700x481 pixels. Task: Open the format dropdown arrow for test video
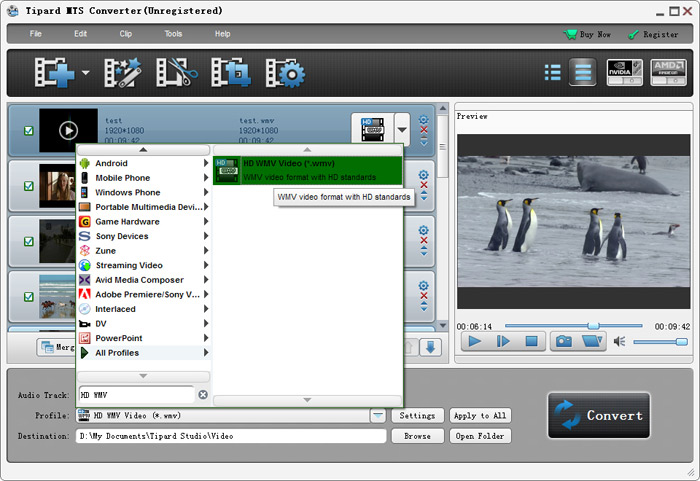402,130
